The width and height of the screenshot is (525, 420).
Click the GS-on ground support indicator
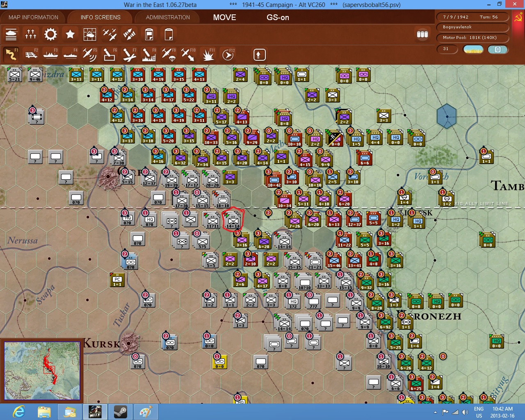278,17
